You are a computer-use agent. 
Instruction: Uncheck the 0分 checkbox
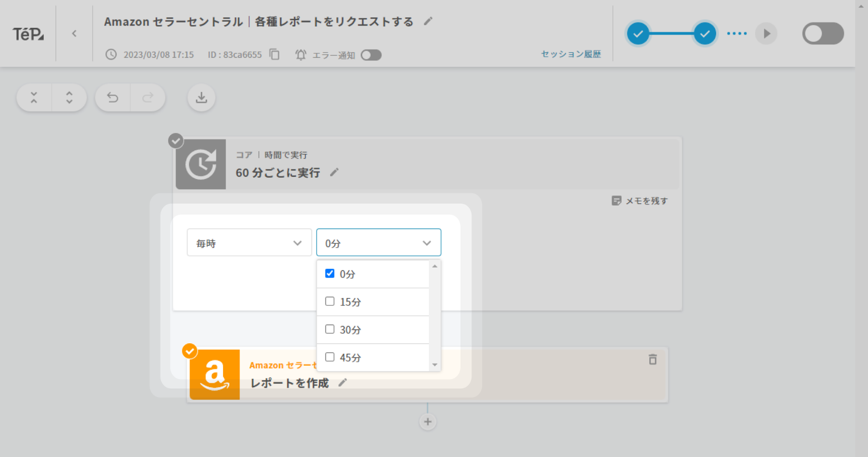pos(330,273)
